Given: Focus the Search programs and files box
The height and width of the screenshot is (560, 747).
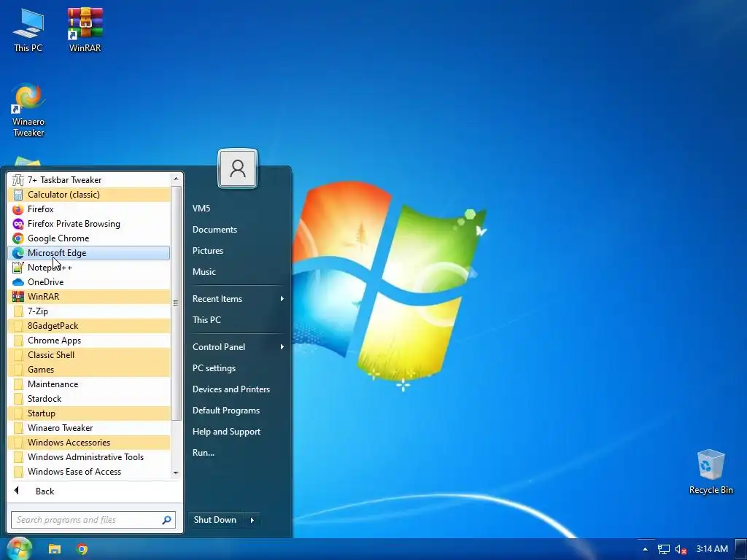Looking at the screenshot, I should 93,520.
